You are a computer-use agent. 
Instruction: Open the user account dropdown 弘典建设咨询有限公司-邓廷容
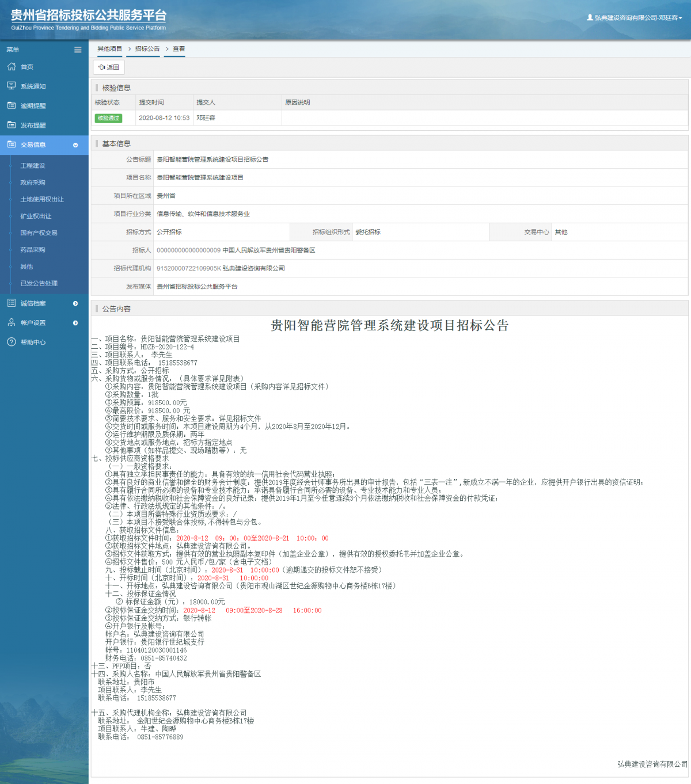pyautogui.click(x=635, y=18)
